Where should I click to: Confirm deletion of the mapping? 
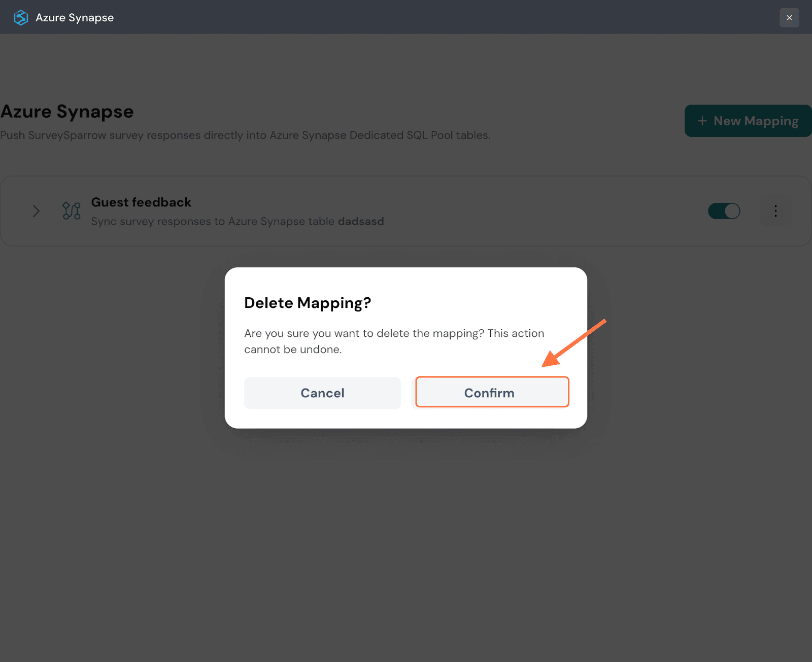[492, 393]
